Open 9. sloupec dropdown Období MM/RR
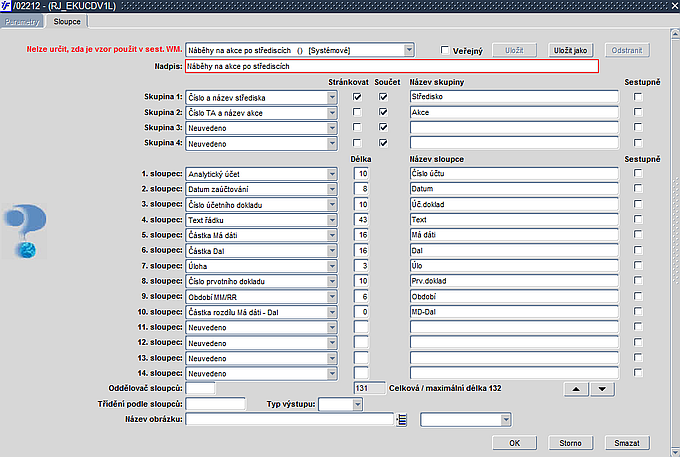 pyautogui.click(x=332, y=297)
